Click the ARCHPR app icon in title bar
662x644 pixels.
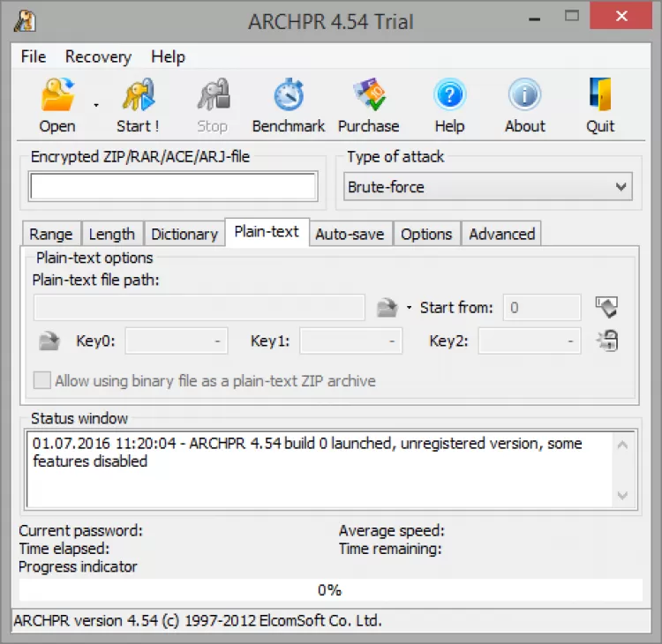[25, 20]
